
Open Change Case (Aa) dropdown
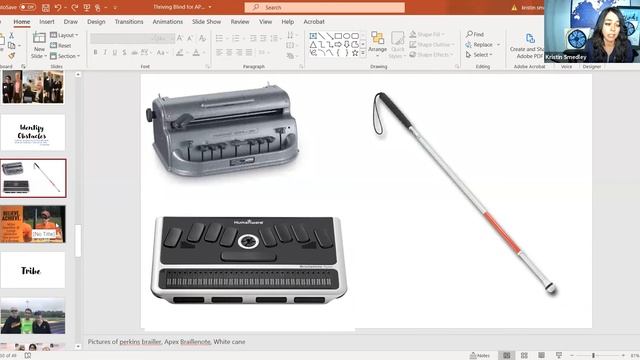[161, 53]
